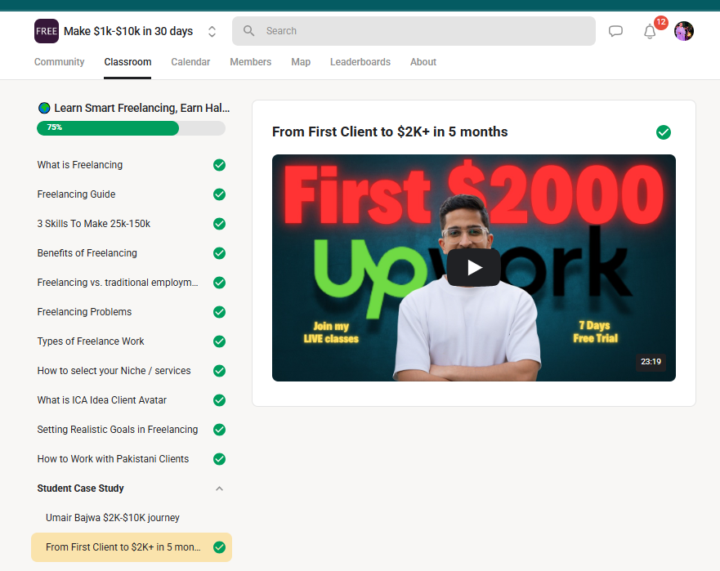Play the First $2000 video
Viewport: 720px width, 571px height.
(x=473, y=268)
